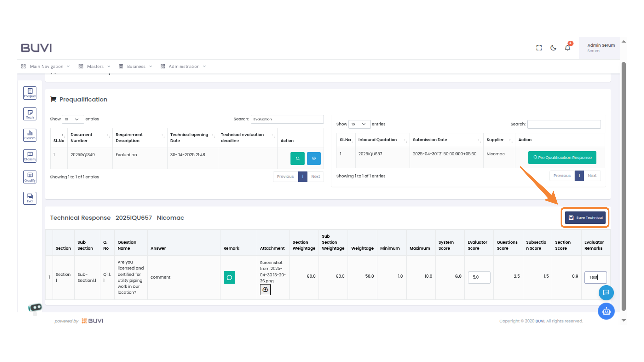Click Save Technical button

[585, 218]
